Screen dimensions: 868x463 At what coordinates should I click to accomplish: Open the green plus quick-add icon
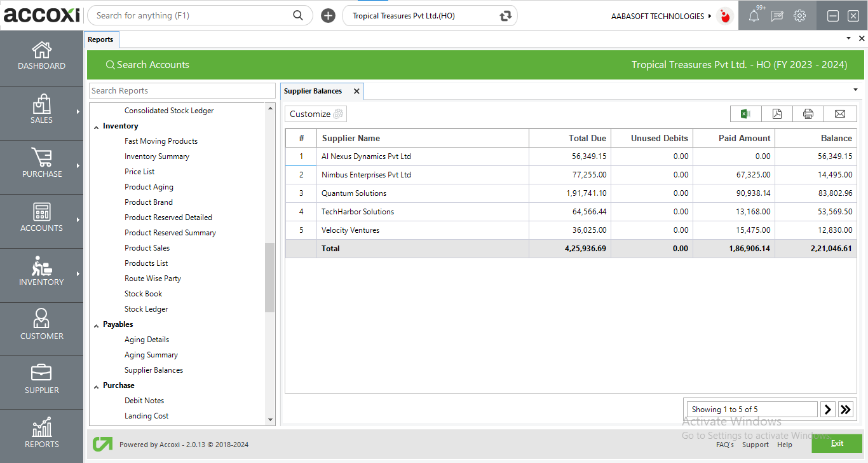(x=328, y=15)
